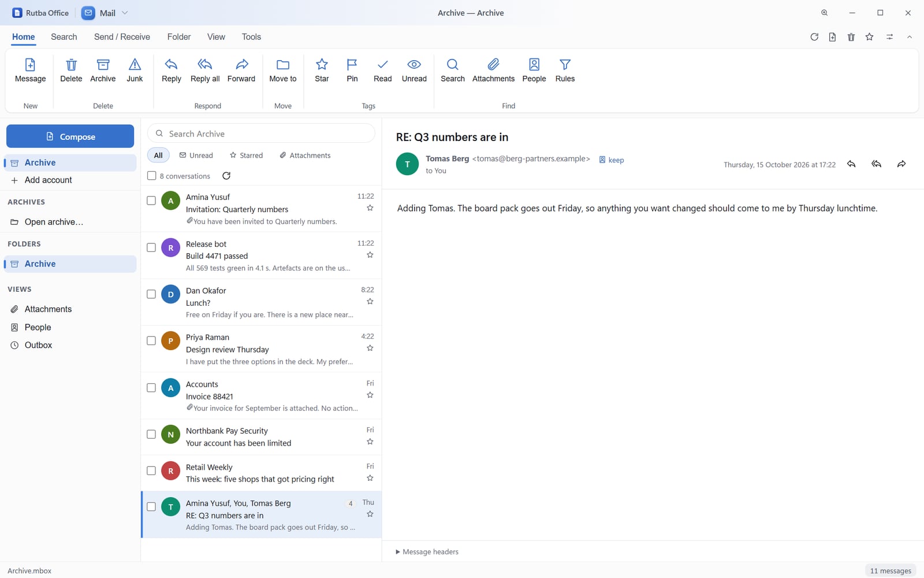Open the Rules filter tool
This screenshot has height=578, width=924.
[565, 71]
